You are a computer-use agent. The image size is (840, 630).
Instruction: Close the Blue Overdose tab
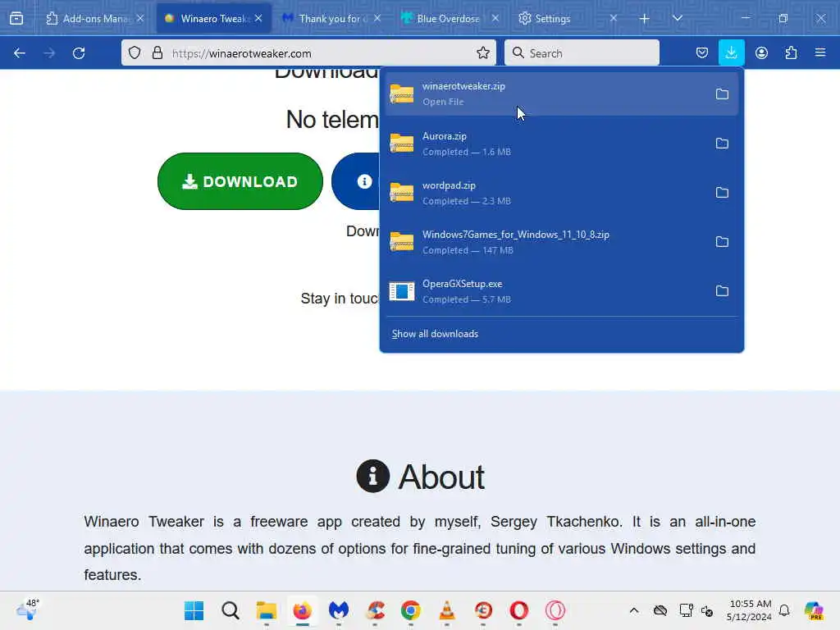point(495,18)
